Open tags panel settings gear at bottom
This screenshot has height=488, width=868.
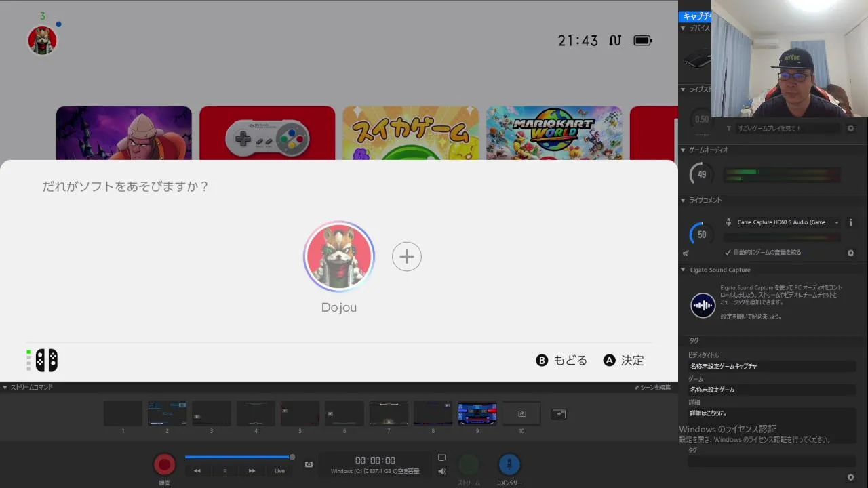[x=851, y=477]
